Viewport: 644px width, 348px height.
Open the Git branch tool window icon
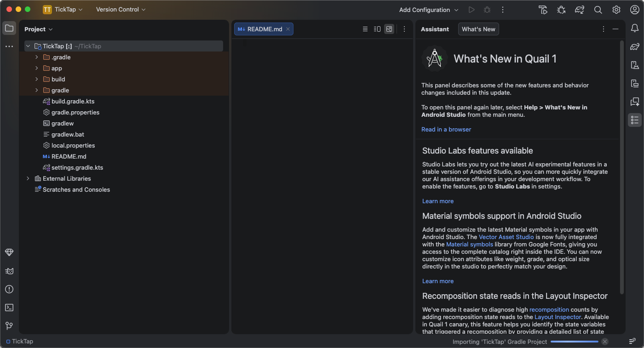(x=9, y=326)
